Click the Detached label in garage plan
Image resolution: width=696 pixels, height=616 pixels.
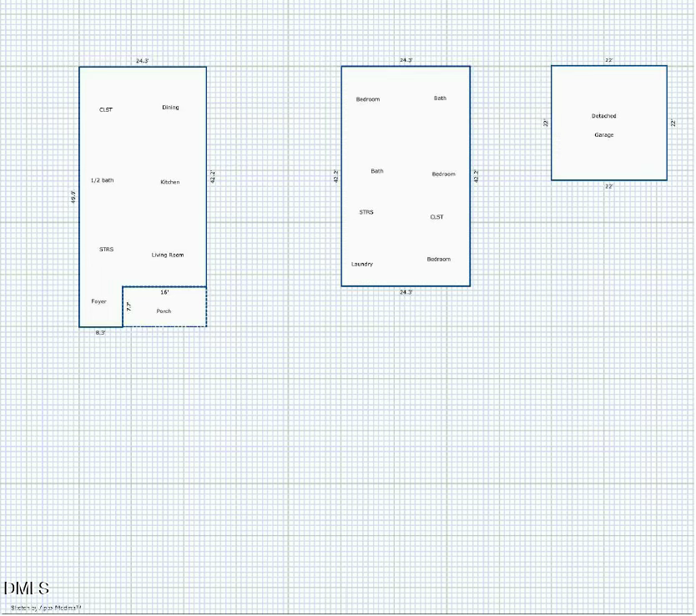(x=604, y=116)
